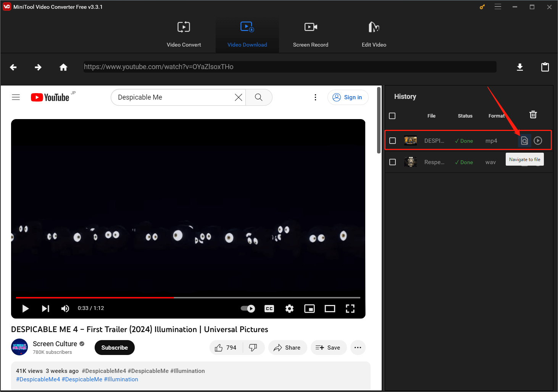
Task: Check the wav file row checkbox
Action: (392, 162)
